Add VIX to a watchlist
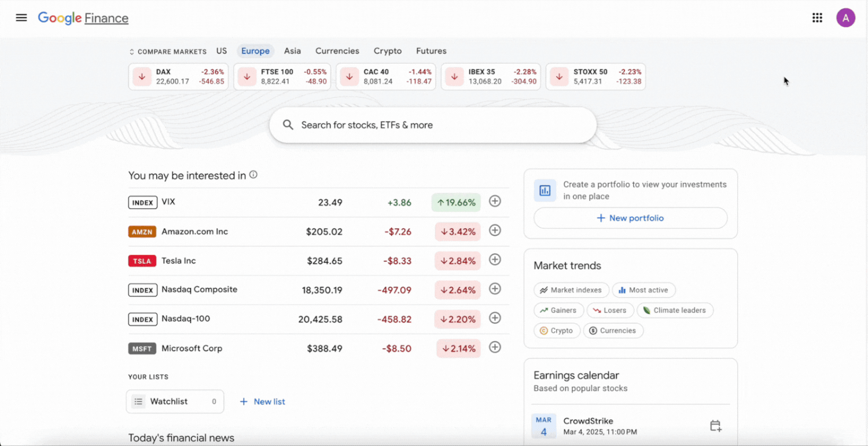The width and height of the screenshot is (868, 446). tap(495, 201)
